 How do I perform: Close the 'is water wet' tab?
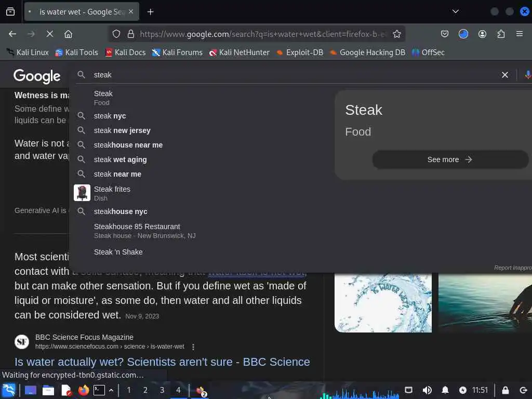(131, 11)
